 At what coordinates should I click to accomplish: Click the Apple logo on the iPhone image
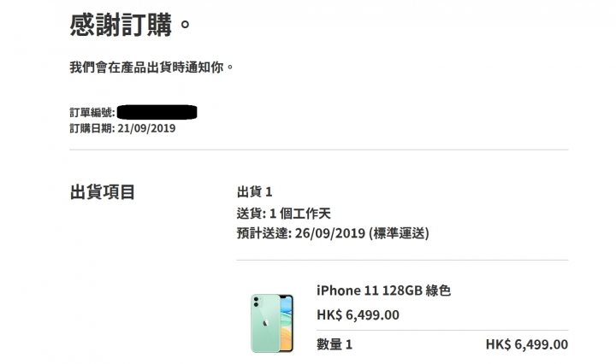click(x=265, y=323)
